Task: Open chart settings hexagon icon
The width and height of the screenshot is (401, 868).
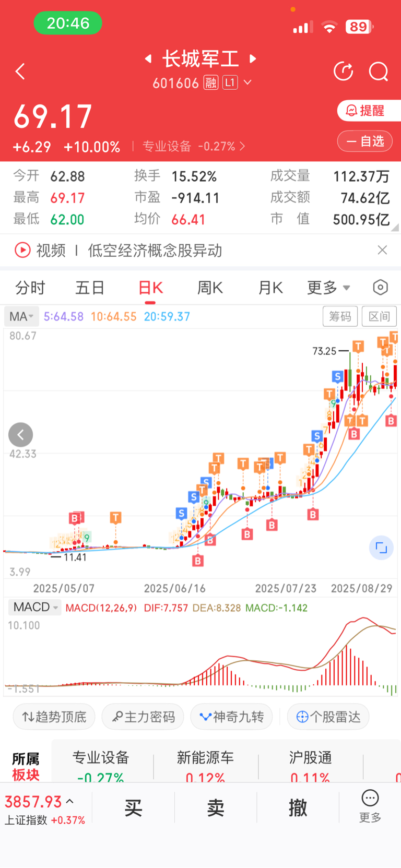Action: point(381,287)
